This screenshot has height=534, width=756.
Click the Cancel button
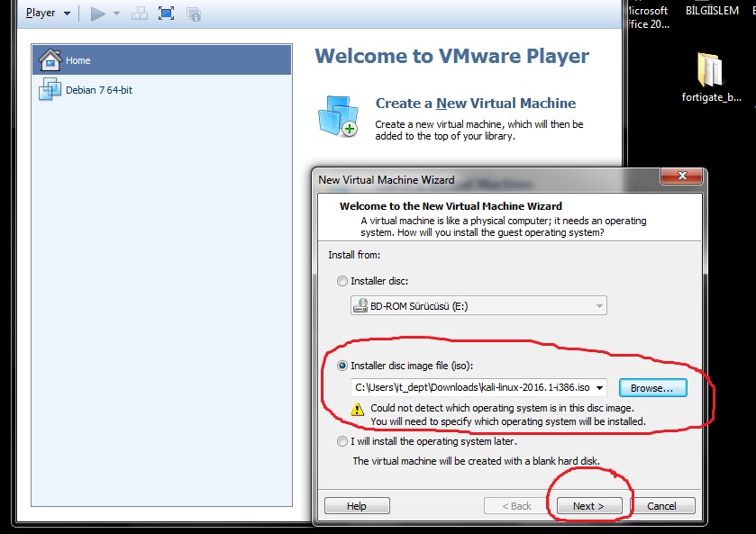[661, 506]
